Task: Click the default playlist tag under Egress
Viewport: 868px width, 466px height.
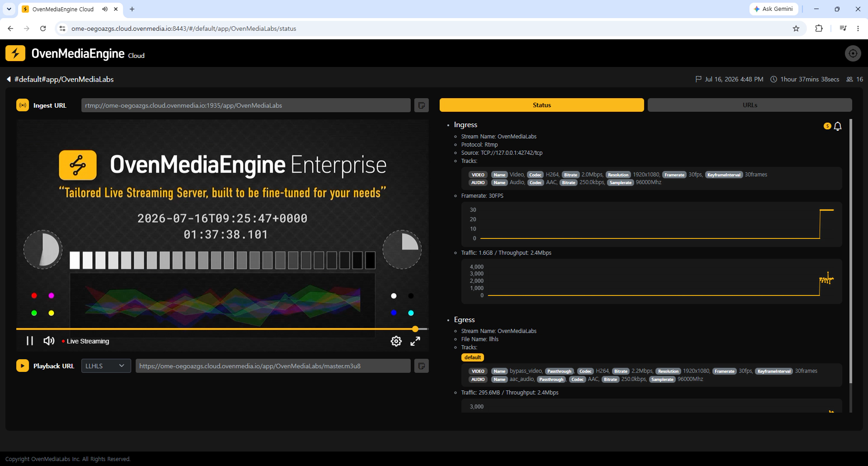Action: click(472, 357)
